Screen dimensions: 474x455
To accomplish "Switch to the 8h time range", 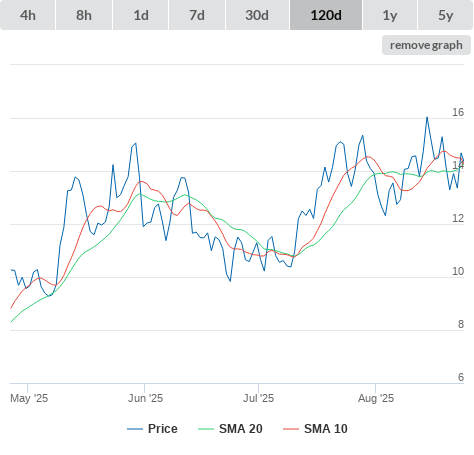I will tap(84, 15).
